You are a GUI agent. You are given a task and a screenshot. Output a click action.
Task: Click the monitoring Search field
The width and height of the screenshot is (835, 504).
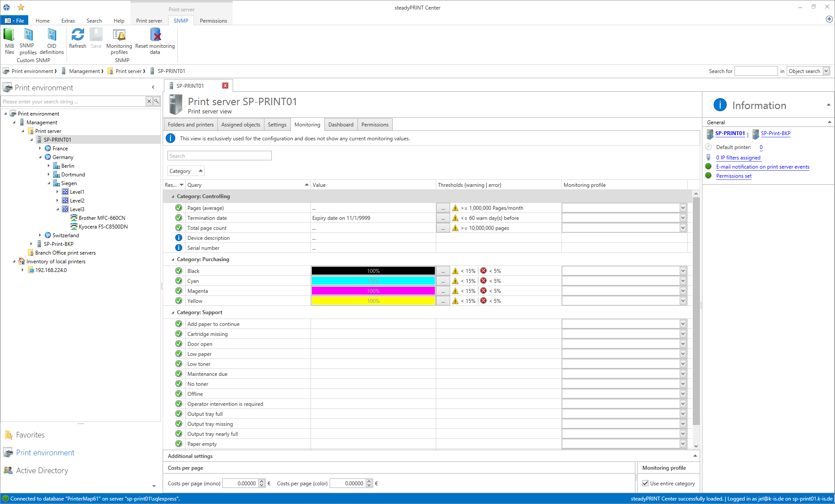(219, 156)
